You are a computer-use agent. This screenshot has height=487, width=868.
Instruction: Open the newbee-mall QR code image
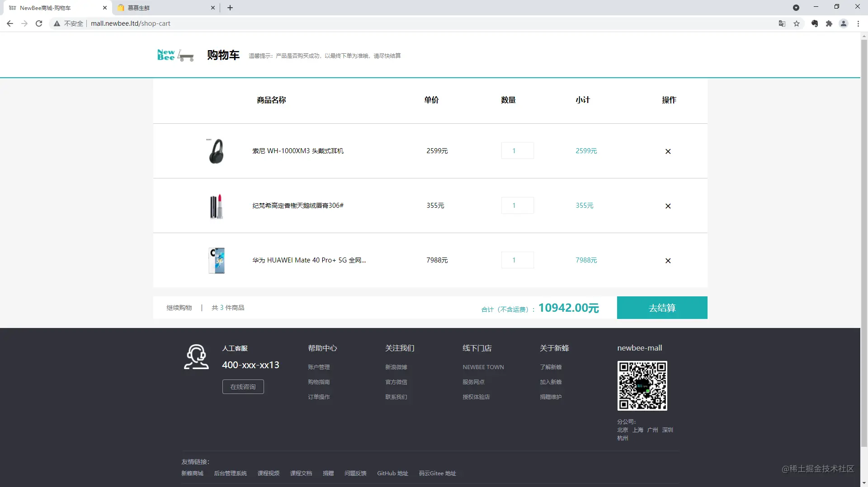pyautogui.click(x=642, y=385)
